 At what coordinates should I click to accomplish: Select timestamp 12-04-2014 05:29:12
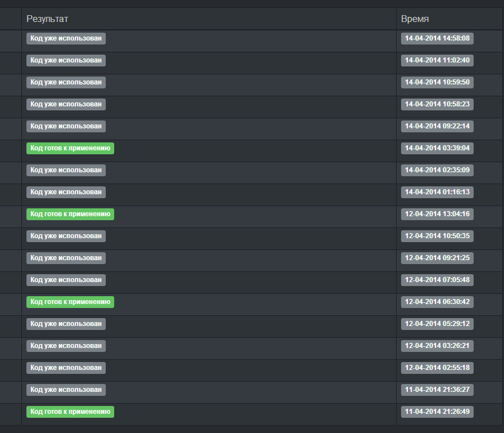(x=437, y=324)
